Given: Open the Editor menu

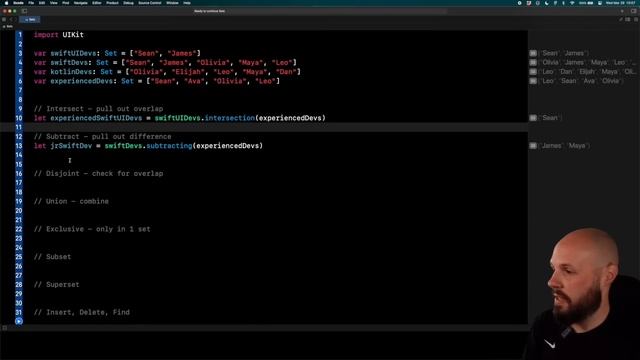Looking at the screenshot, I should (x=97, y=3).
